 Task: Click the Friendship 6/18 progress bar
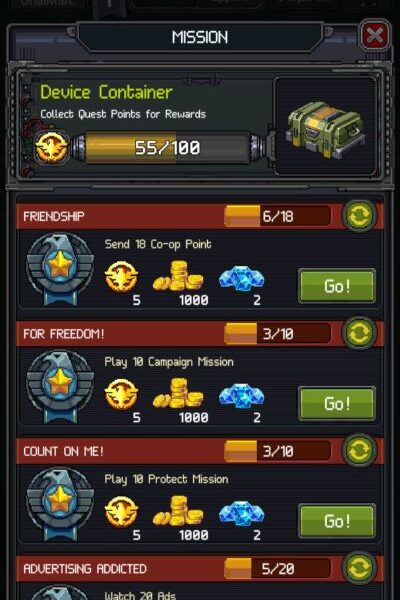coord(278,216)
